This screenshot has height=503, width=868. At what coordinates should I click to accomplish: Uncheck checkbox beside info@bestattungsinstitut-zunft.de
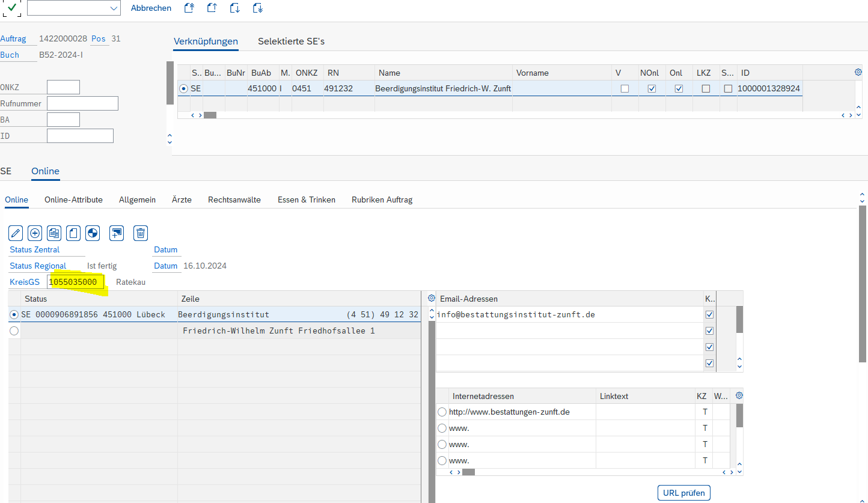[x=709, y=314]
